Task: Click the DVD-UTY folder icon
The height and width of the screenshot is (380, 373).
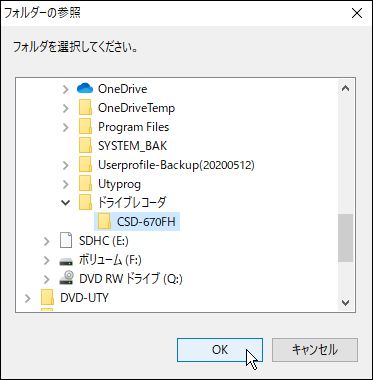Action: (47, 297)
